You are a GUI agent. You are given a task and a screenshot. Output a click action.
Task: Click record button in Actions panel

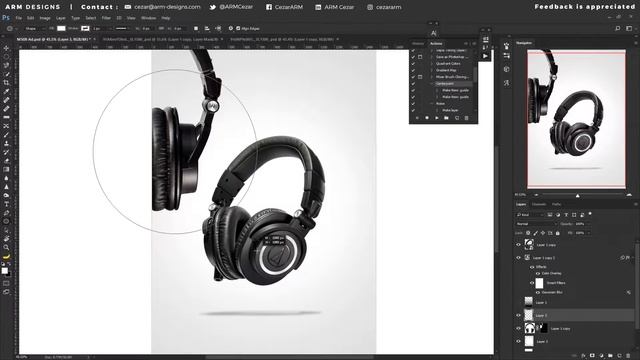pyautogui.click(x=427, y=118)
